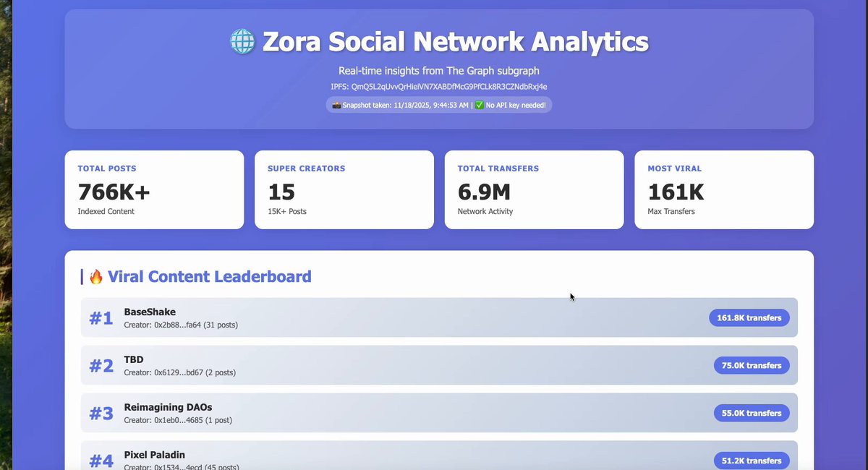Open the Total Posts 766K+ card
Viewport: 868px width, 470px height.
[x=154, y=189]
